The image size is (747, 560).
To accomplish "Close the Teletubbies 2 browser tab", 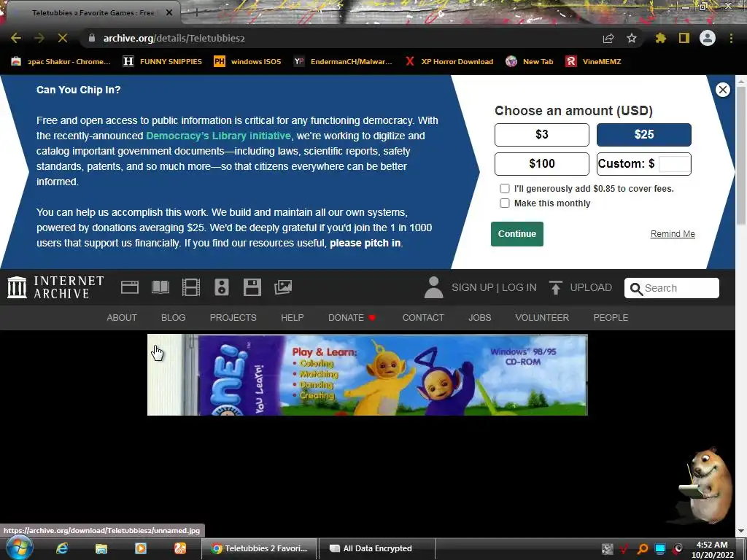I will click(x=169, y=13).
